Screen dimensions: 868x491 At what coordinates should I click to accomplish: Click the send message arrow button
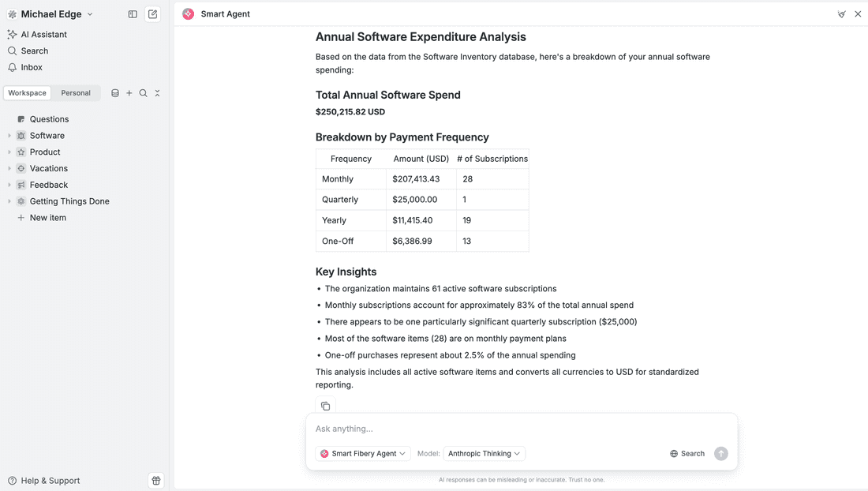click(x=720, y=454)
